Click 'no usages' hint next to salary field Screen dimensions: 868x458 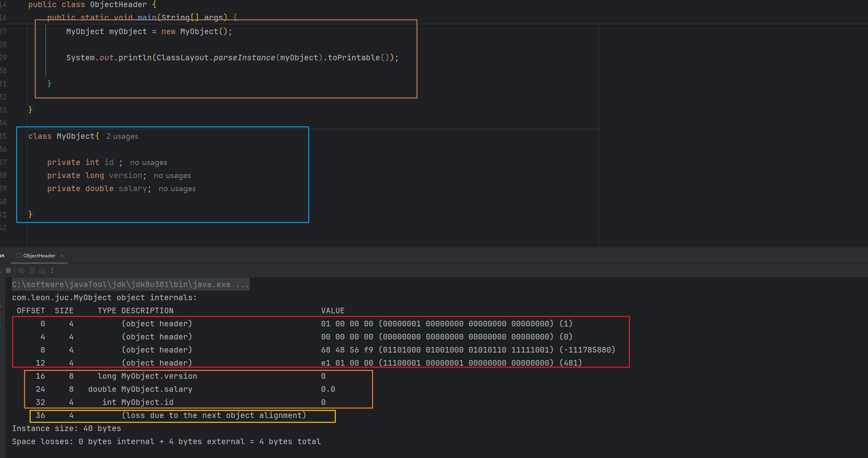coord(177,189)
